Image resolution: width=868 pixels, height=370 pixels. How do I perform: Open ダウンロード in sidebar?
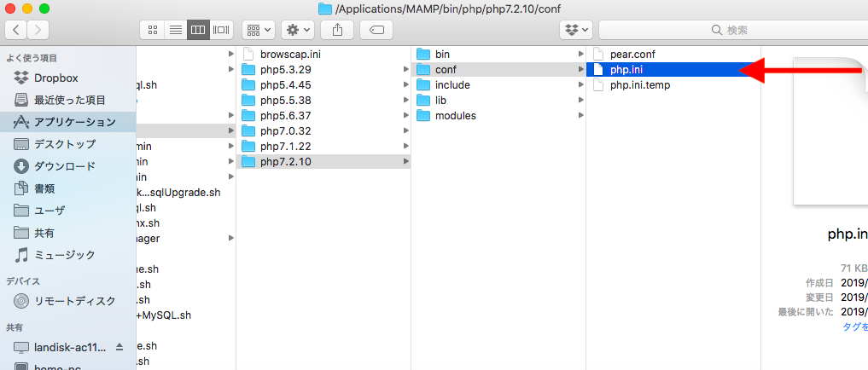click(67, 166)
